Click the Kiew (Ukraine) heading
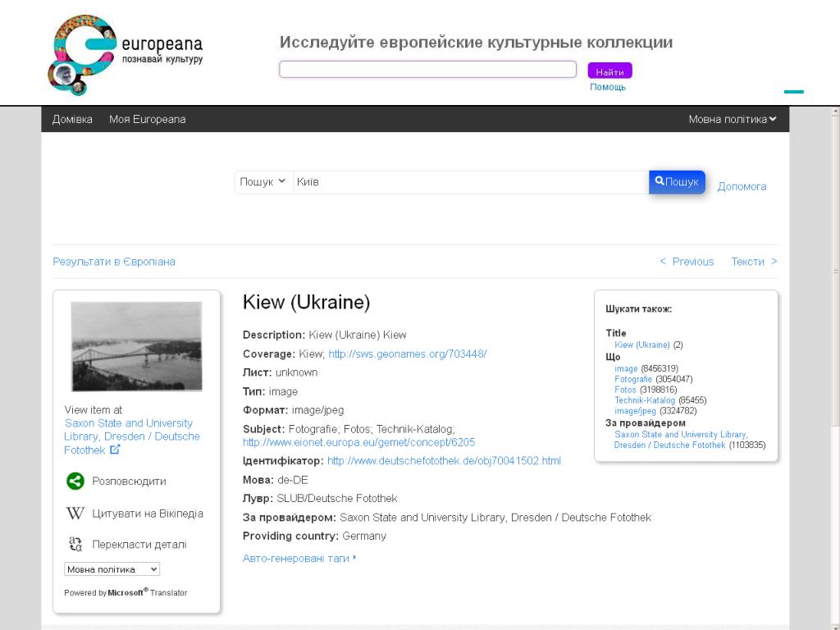The width and height of the screenshot is (840, 630). coord(307,302)
